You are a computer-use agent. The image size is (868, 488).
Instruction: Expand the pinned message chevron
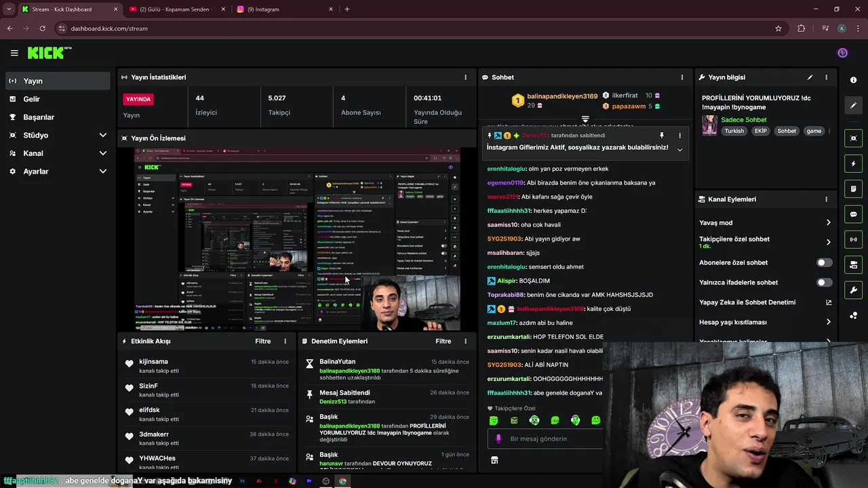(679, 150)
